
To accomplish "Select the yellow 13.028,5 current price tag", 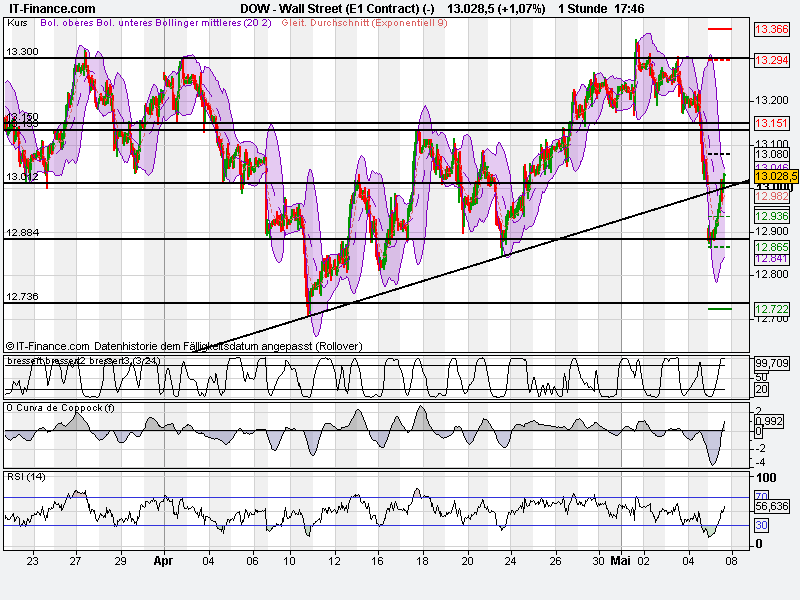I will coord(776,177).
